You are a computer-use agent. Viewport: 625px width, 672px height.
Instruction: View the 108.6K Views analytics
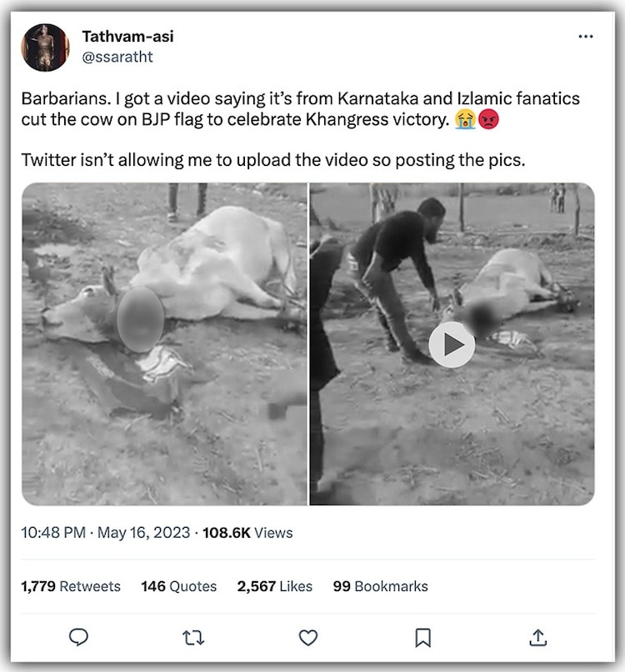coord(247,533)
